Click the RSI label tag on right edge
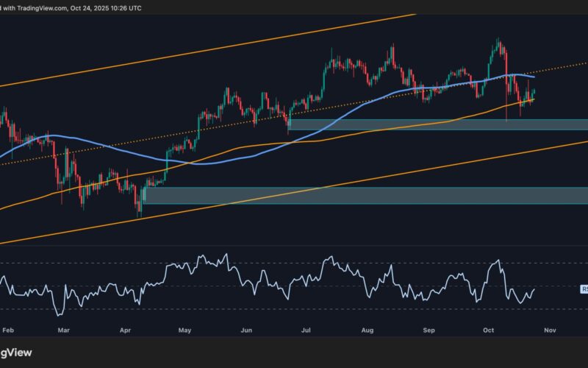The image size is (588, 368). tap(584, 290)
